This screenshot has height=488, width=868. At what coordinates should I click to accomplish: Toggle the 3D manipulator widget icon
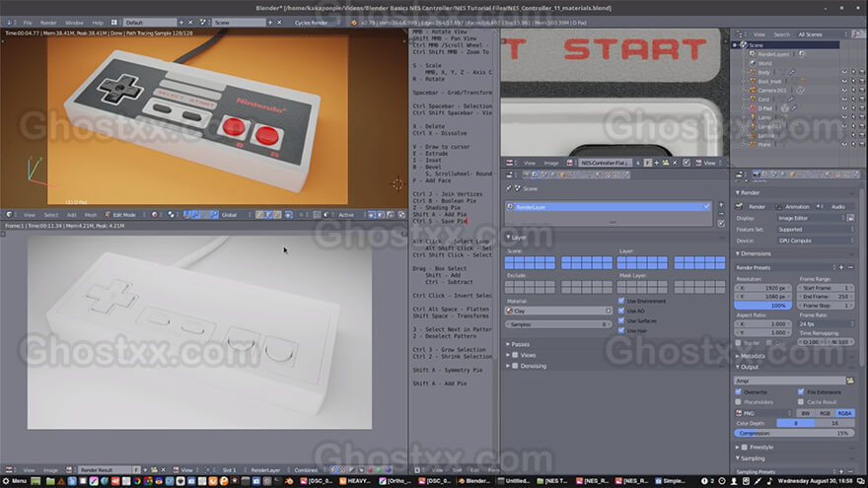pyautogui.click(x=187, y=215)
